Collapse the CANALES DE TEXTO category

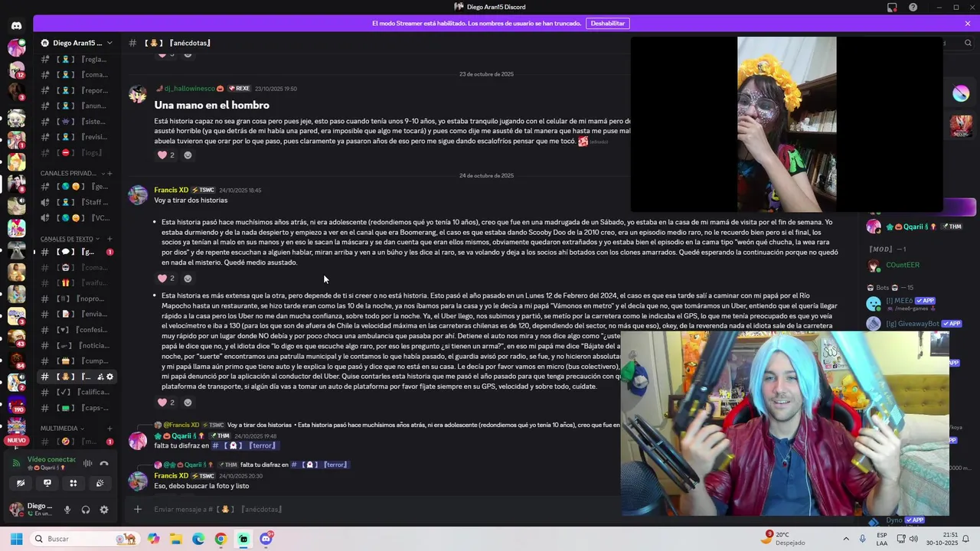pos(67,239)
